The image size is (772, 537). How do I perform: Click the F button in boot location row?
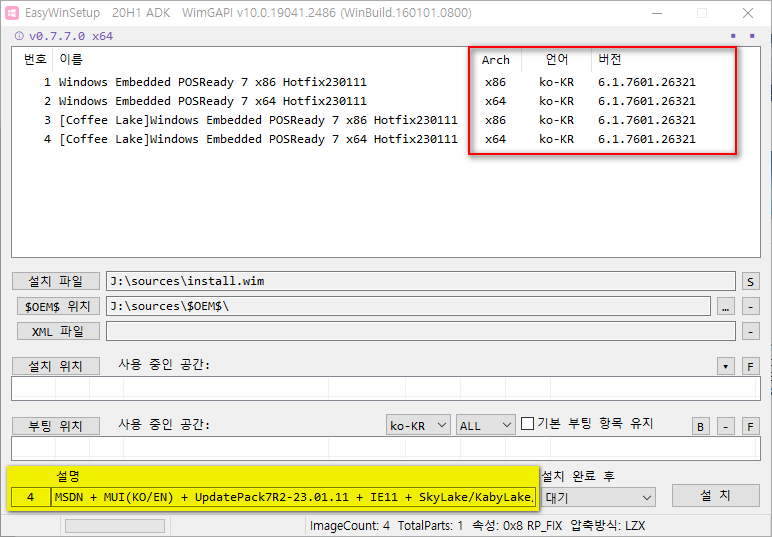click(750, 426)
